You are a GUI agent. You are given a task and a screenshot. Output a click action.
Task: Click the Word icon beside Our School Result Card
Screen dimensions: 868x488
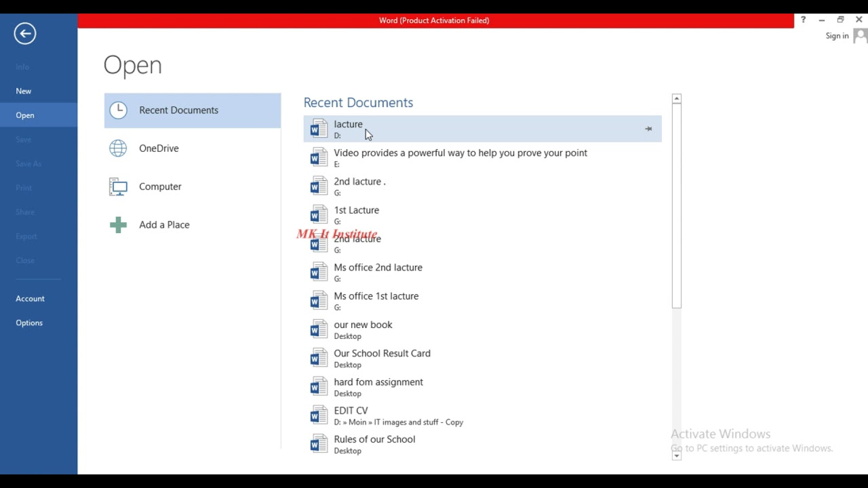click(319, 358)
